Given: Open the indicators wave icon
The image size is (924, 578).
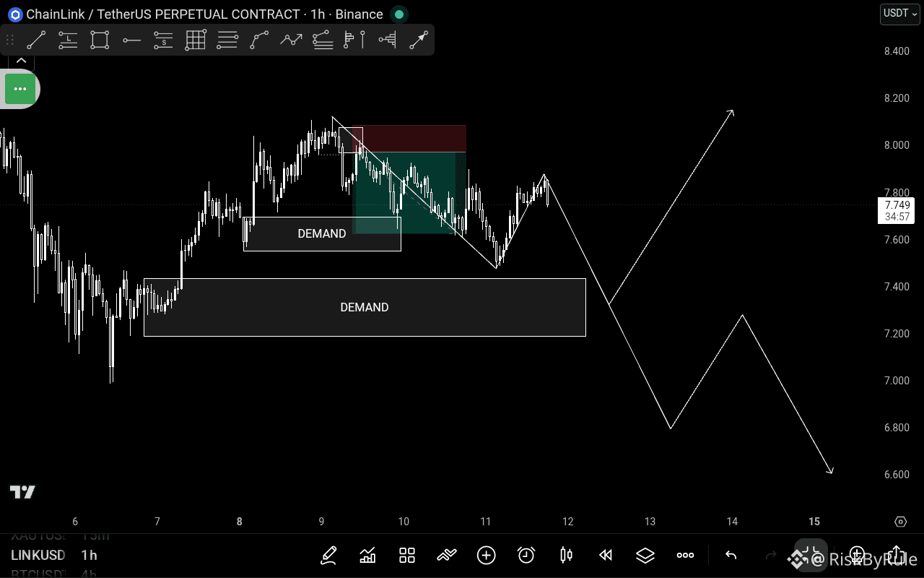Looking at the screenshot, I should point(447,555).
